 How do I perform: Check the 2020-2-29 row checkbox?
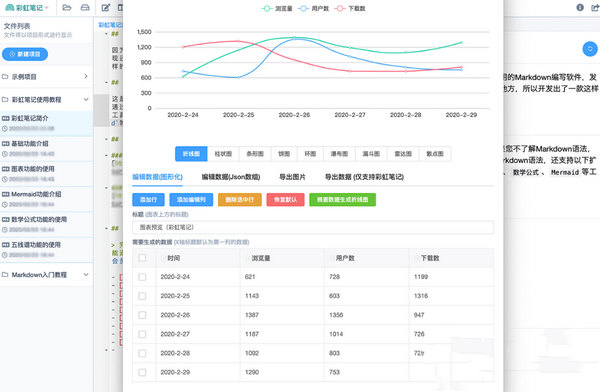point(142,372)
